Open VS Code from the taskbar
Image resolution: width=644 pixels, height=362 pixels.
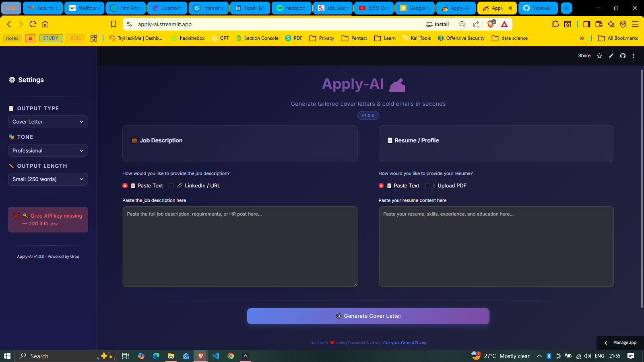[216, 356]
